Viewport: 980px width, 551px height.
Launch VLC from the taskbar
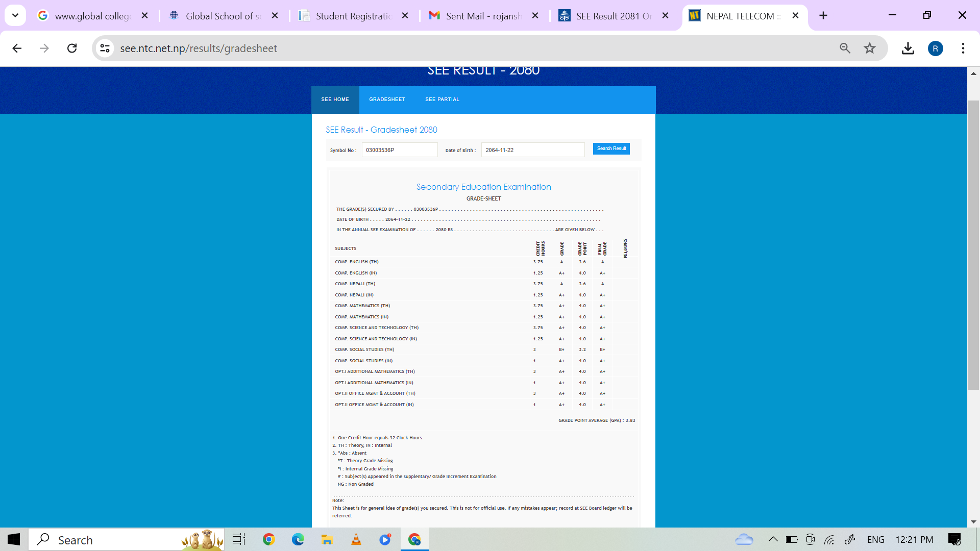[x=356, y=539]
